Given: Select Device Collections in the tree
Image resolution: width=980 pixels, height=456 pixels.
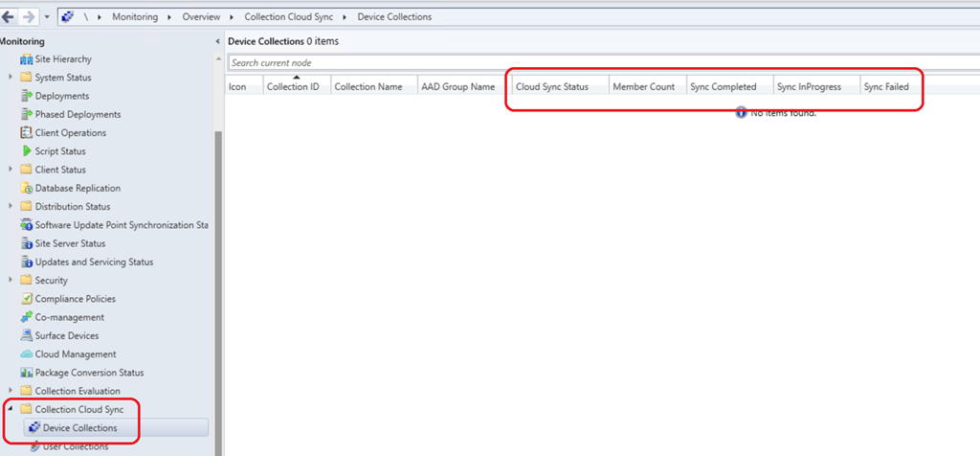Looking at the screenshot, I should (79, 428).
